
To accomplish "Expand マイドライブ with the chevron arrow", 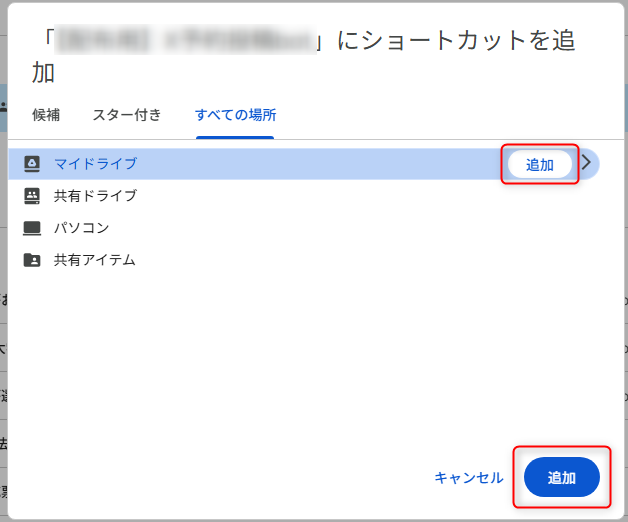I will tap(586, 163).
